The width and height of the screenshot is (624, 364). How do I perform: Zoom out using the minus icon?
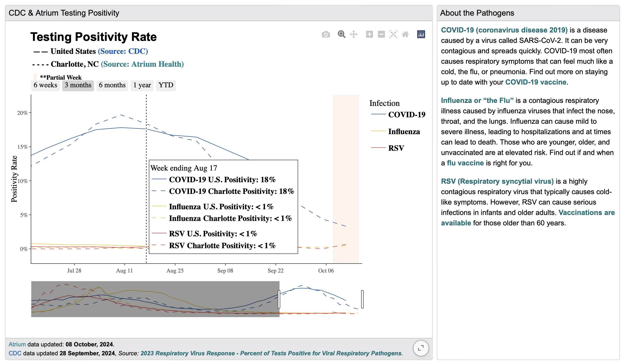coord(381,34)
